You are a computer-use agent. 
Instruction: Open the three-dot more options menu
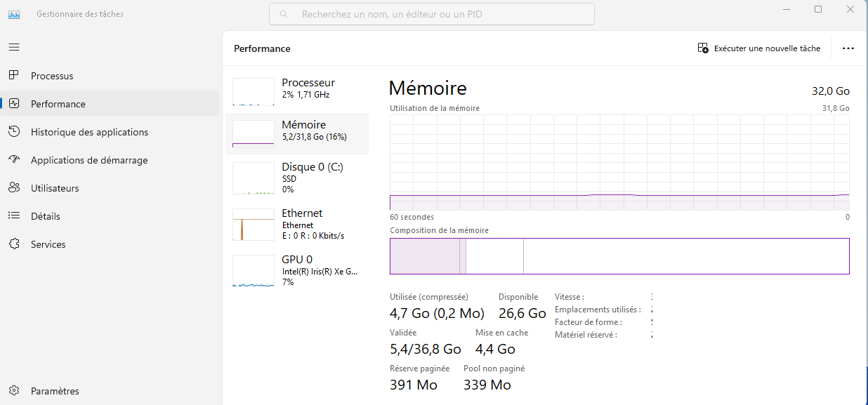pyautogui.click(x=848, y=48)
